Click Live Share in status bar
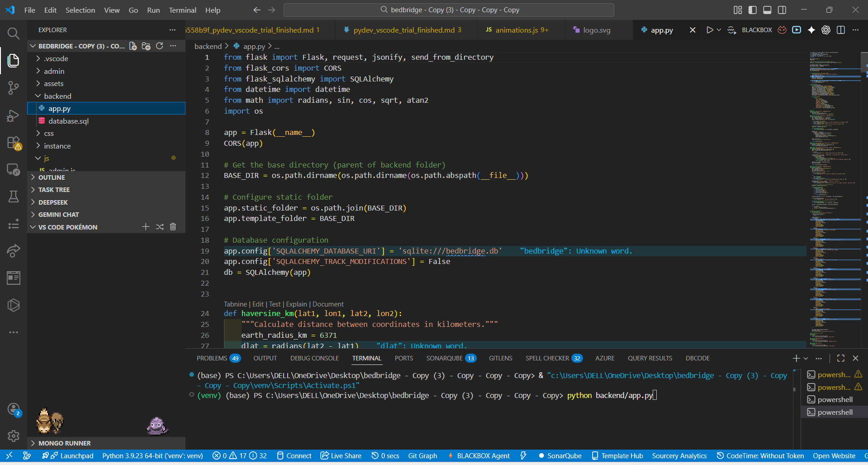868x465 pixels. (341, 455)
